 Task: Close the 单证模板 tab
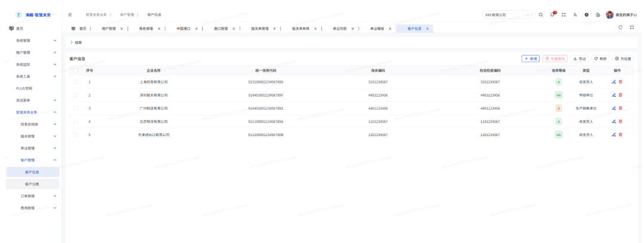click(390, 29)
